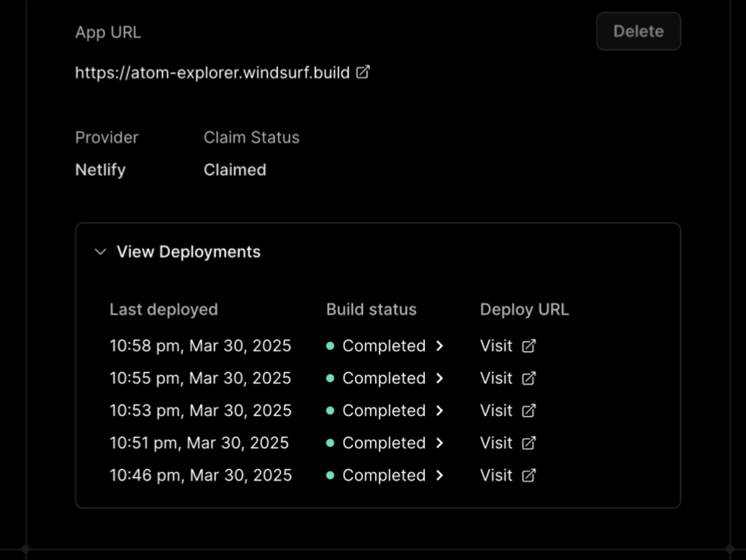Visit the 10:53 pm deploy URL
The width and height of the screenshot is (746, 560).
[496, 411]
